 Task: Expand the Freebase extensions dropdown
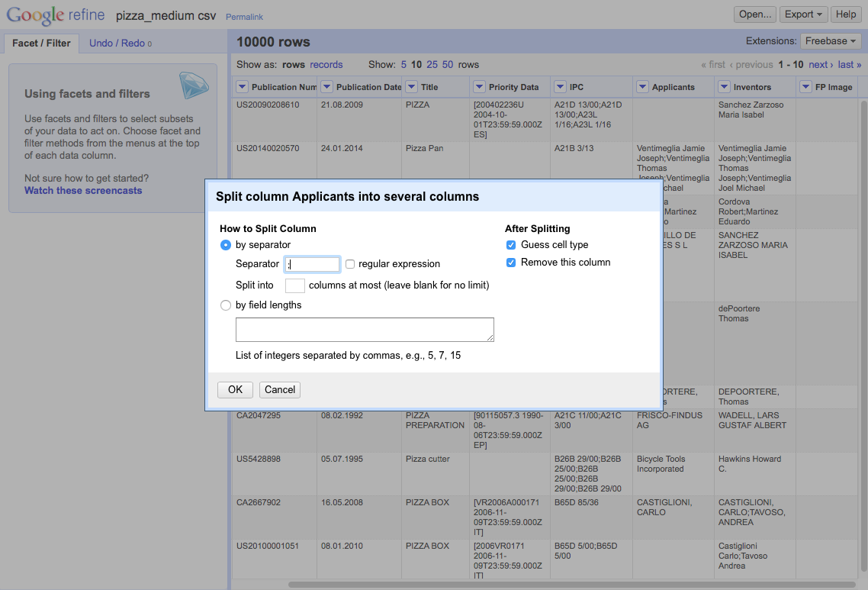(x=831, y=41)
